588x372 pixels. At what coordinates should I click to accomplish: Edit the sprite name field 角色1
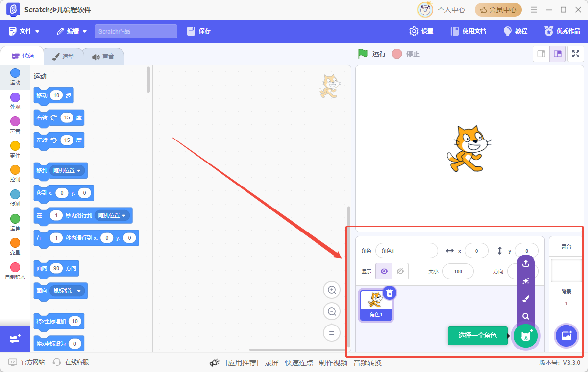coord(407,251)
